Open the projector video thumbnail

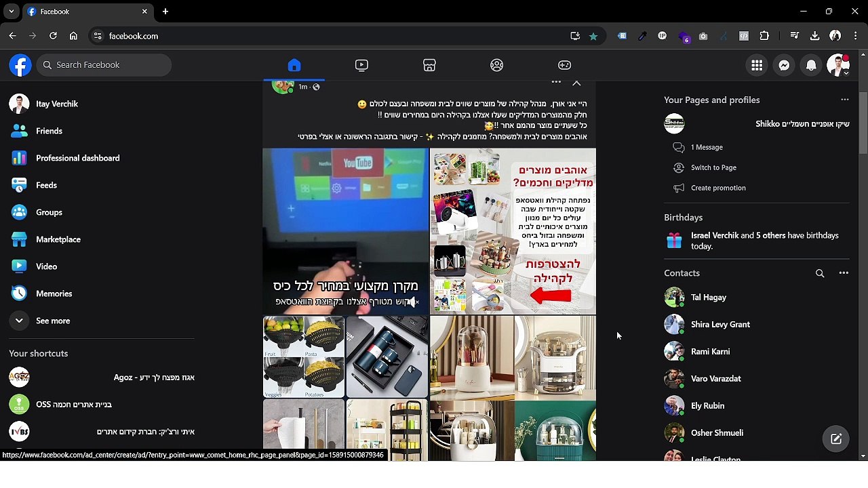coord(346,232)
